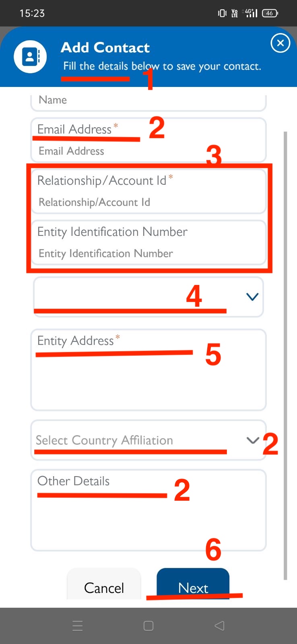Screen dimensions: 297x644
Task: Open Android recent apps menu icon
Action: 78,625
